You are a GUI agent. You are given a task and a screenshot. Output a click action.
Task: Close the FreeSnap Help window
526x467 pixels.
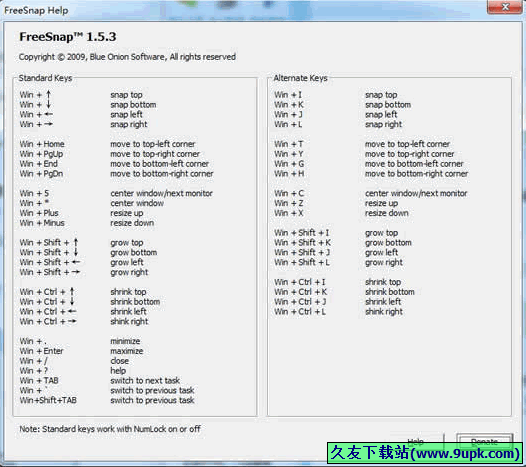[506, 7]
